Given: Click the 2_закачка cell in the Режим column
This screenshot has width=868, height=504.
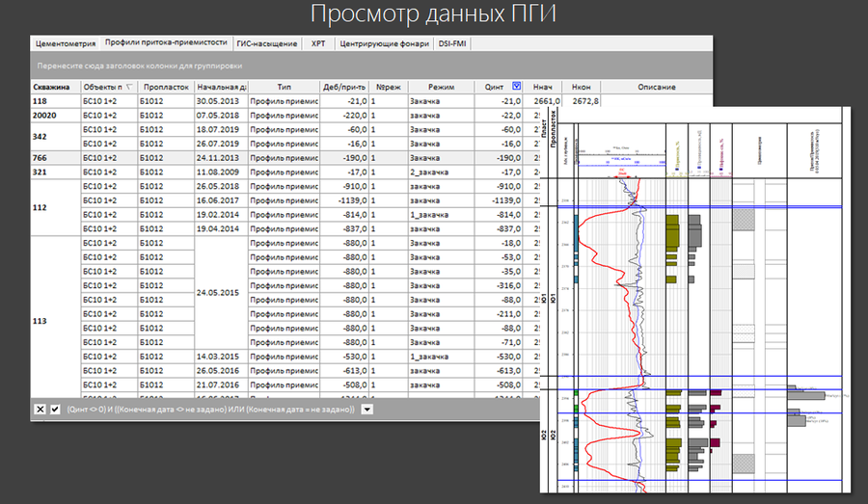Looking at the screenshot, I should tap(441, 172).
